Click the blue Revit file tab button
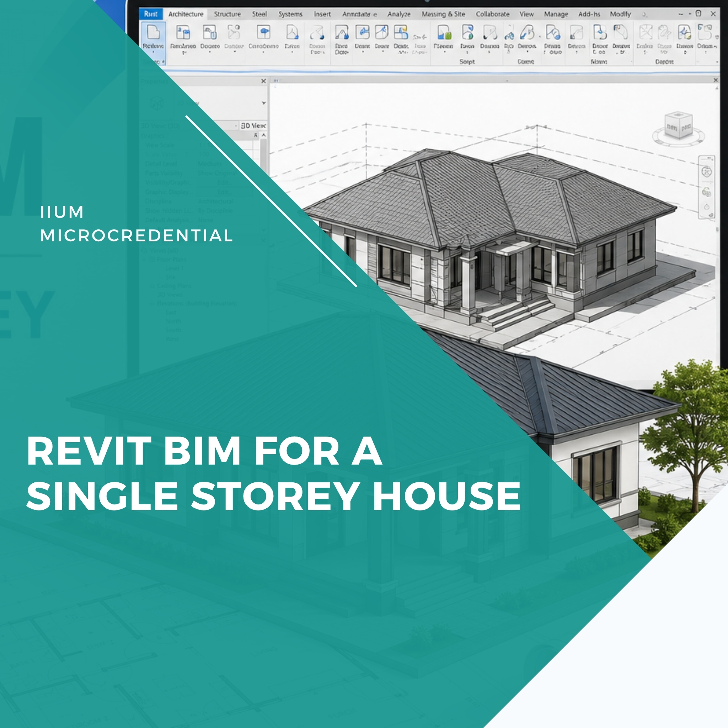 pyautogui.click(x=151, y=14)
